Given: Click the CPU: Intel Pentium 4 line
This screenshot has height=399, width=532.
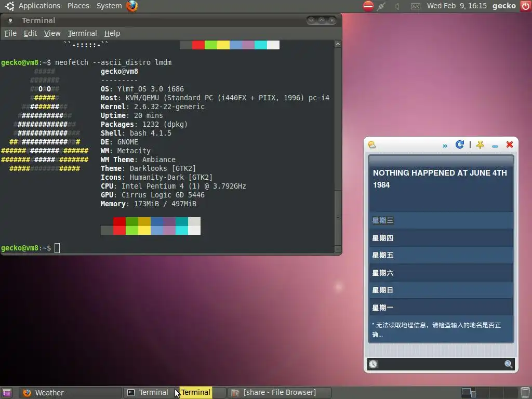Looking at the screenshot, I should tap(174, 187).
